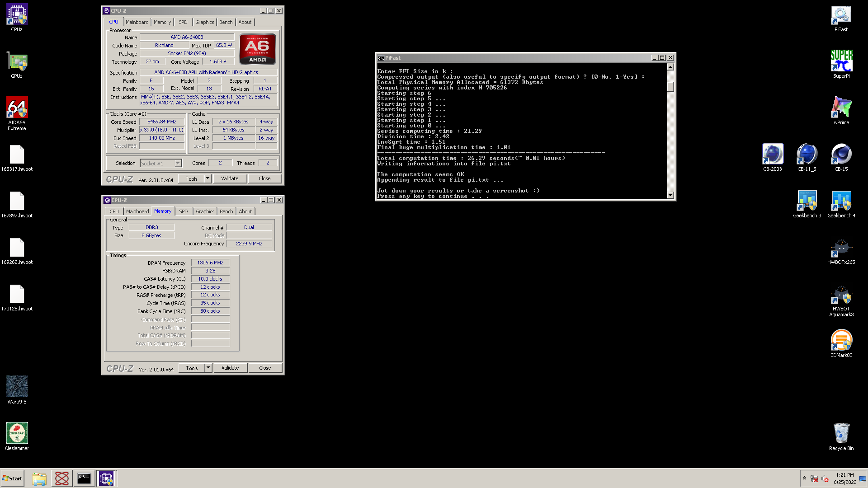Viewport: 868px width, 488px height.
Task: Open the Warp9-S shortcut
Action: pyautogui.click(x=17, y=389)
